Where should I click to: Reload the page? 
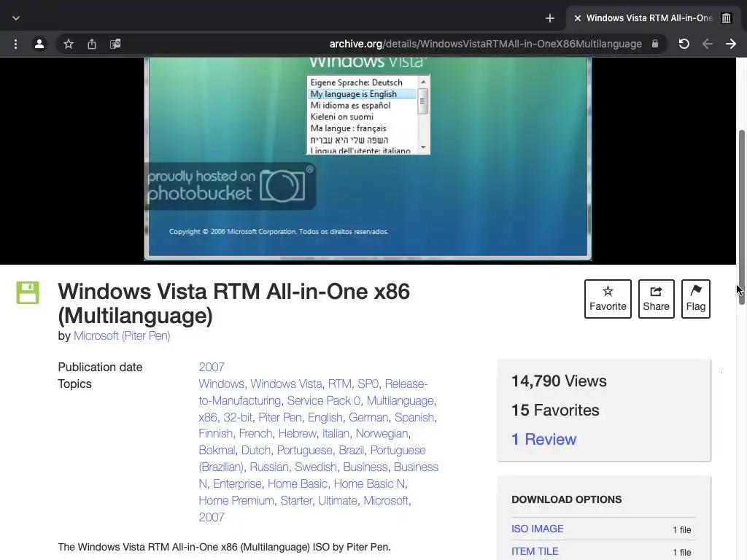[x=684, y=44]
